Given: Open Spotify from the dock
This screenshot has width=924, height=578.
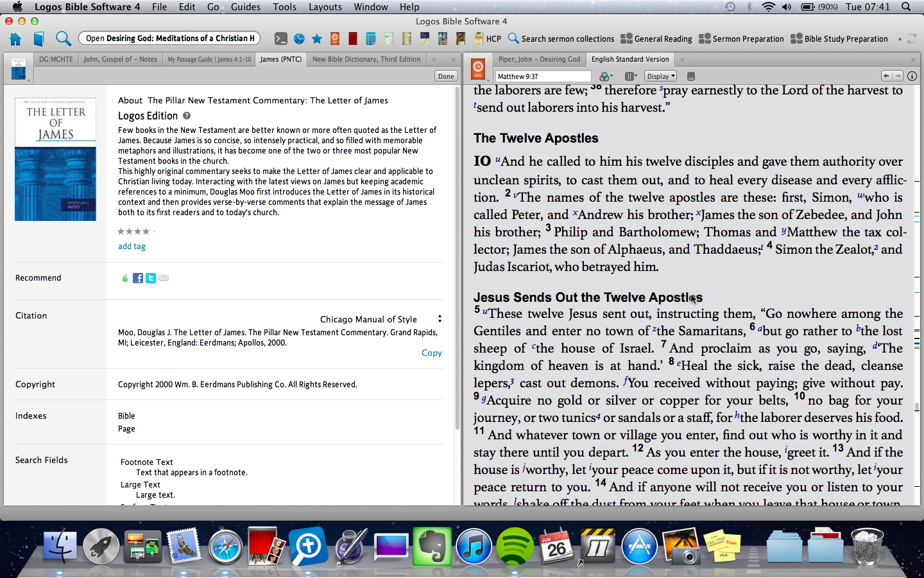Looking at the screenshot, I should coord(515,546).
